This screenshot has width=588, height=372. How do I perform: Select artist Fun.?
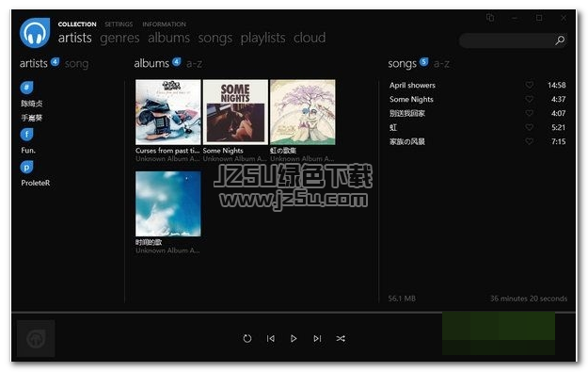tap(28, 150)
